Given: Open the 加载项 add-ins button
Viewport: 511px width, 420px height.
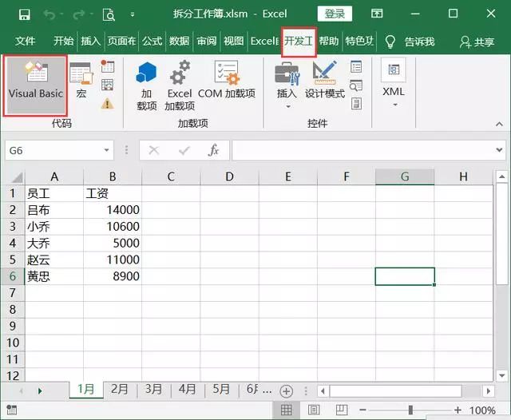Looking at the screenshot, I should (146, 86).
